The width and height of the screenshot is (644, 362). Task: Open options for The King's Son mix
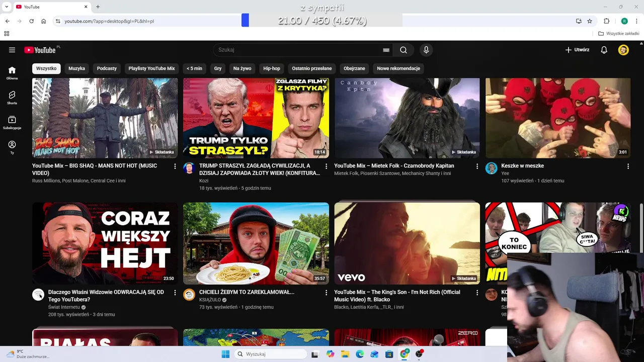pyautogui.click(x=477, y=292)
